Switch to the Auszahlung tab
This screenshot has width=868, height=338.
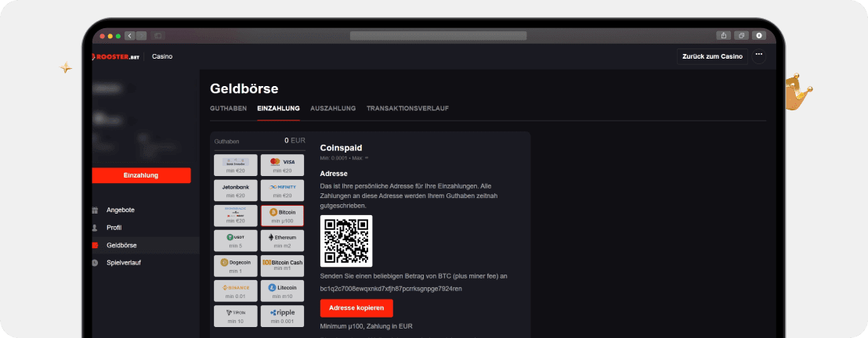(333, 108)
